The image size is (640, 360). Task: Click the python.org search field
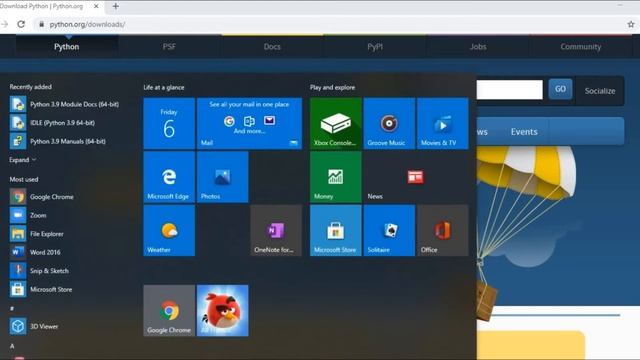[x=510, y=89]
